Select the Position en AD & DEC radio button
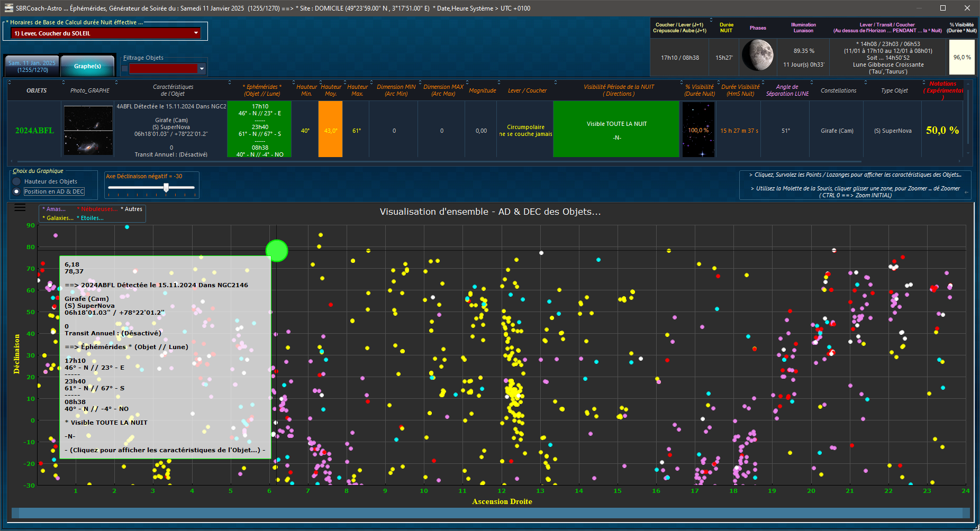This screenshot has width=980, height=531. pyautogui.click(x=16, y=191)
